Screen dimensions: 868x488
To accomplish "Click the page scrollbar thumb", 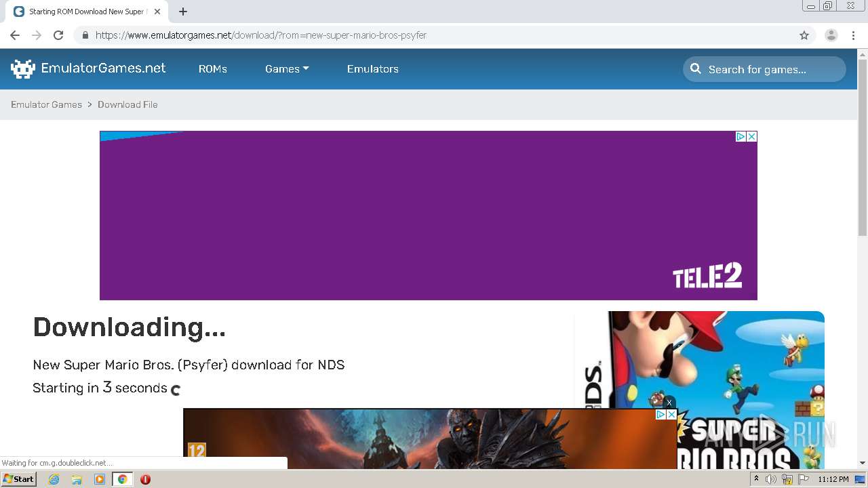I will pyautogui.click(x=863, y=147).
